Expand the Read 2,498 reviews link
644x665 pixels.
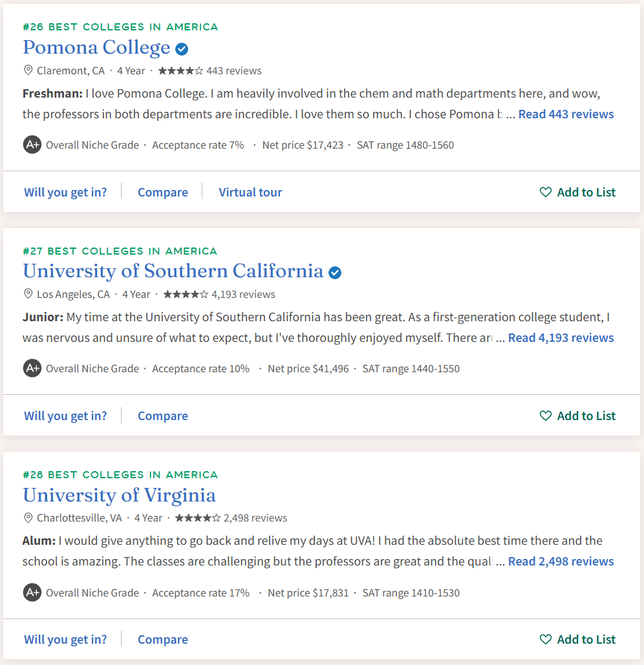[561, 561]
